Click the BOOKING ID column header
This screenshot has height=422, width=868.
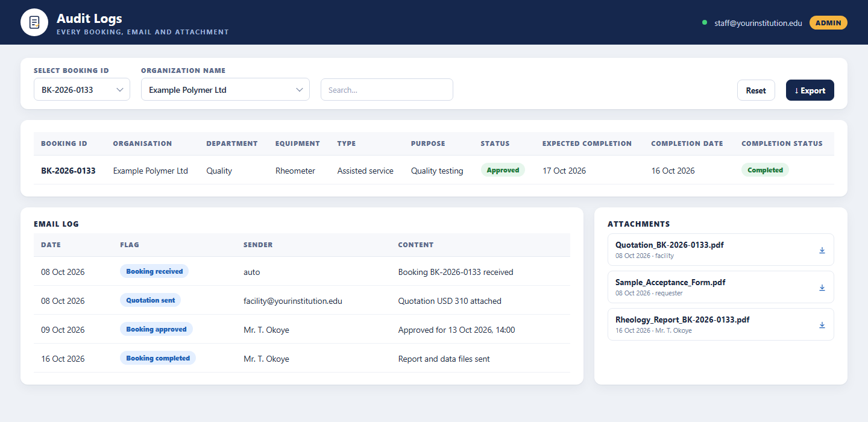pos(64,143)
